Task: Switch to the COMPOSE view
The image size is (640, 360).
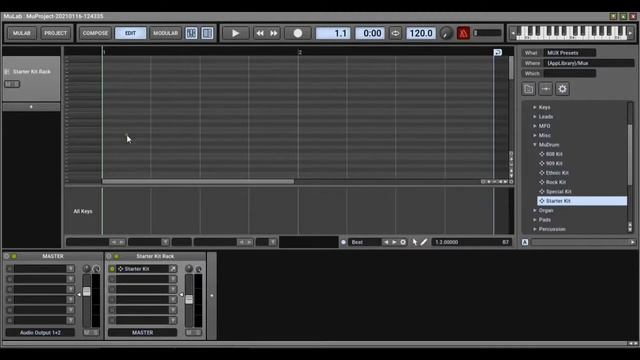Action: click(96, 33)
